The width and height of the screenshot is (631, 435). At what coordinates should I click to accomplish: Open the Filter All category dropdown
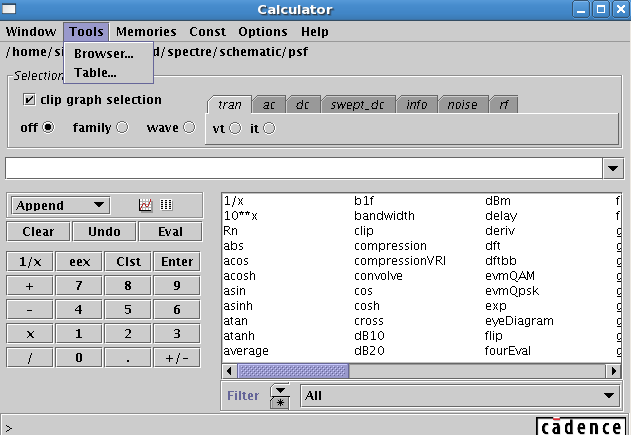click(460, 396)
